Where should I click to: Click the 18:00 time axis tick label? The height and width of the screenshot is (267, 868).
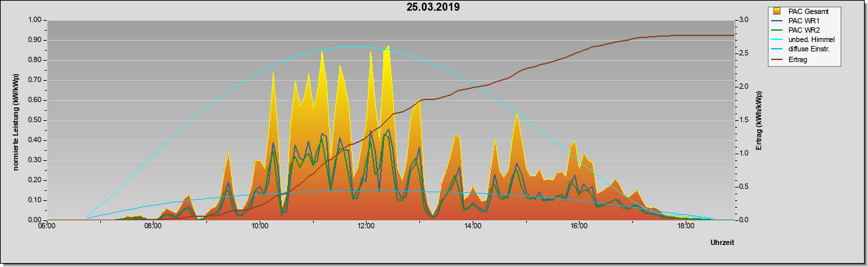[x=685, y=226]
